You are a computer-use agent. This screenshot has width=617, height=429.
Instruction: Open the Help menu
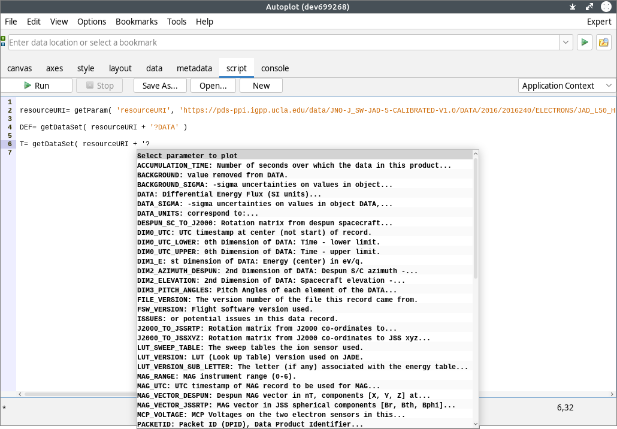(204, 22)
